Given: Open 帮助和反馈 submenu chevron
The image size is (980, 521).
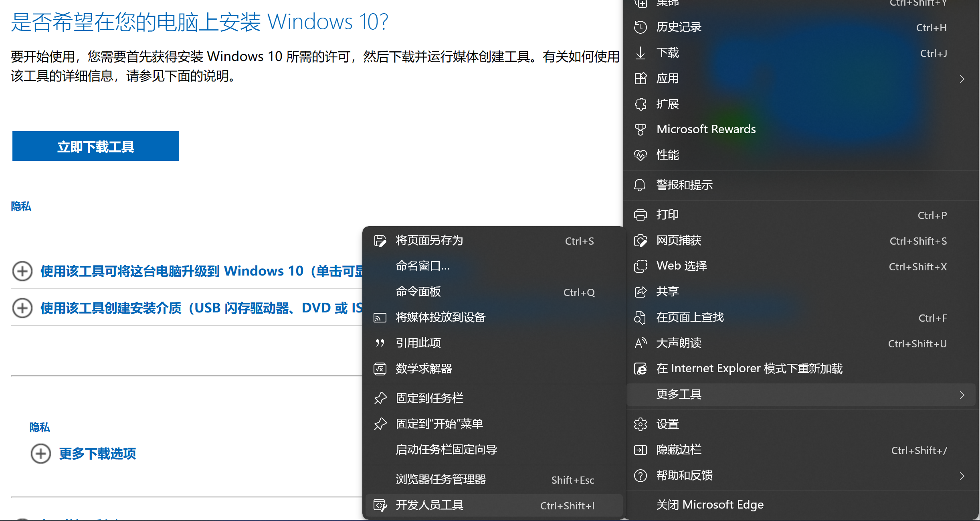Looking at the screenshot, I should (x=962, y=476).
